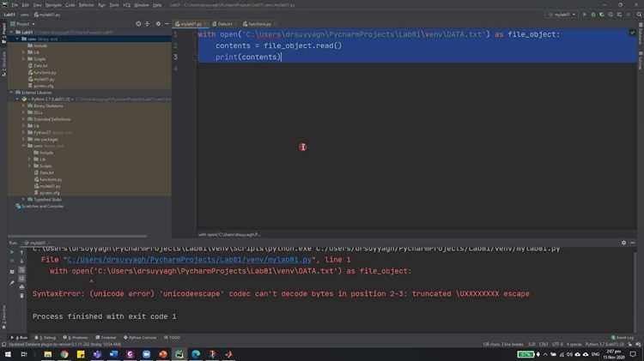Open Sticky Notes from taskbar

coord(81,354)
